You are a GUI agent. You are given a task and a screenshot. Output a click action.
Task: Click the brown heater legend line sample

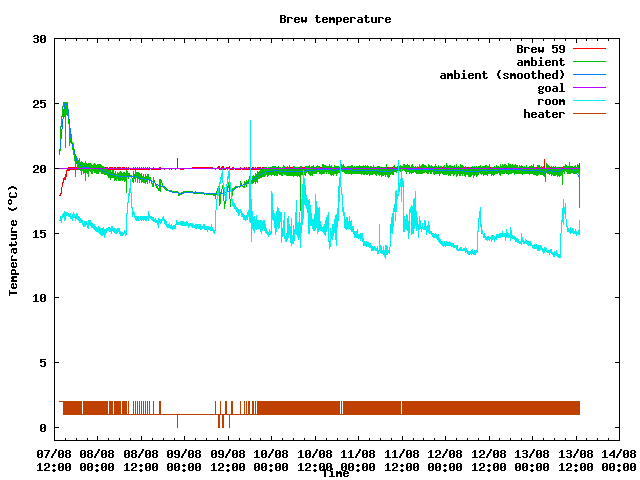click(x=589, y=113)
